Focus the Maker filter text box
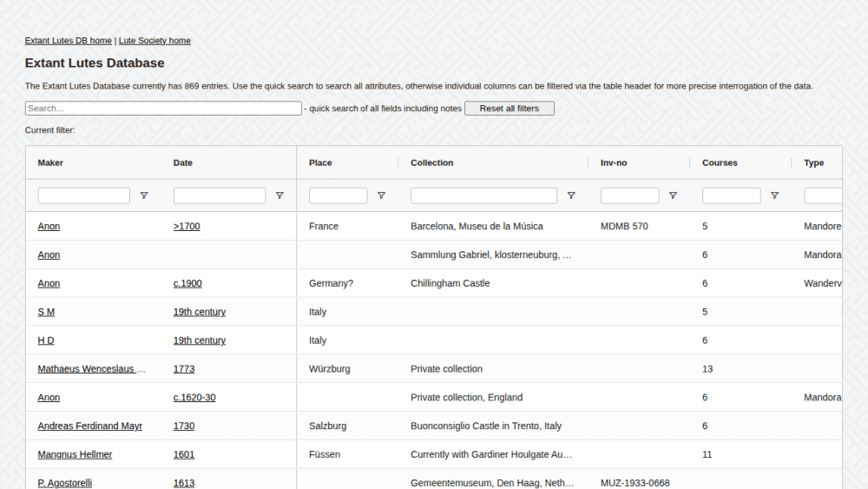 coord(83,195)
